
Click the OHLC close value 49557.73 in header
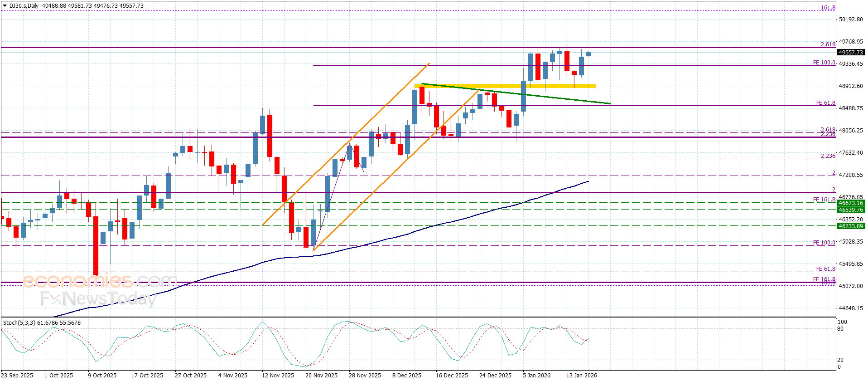131,6
